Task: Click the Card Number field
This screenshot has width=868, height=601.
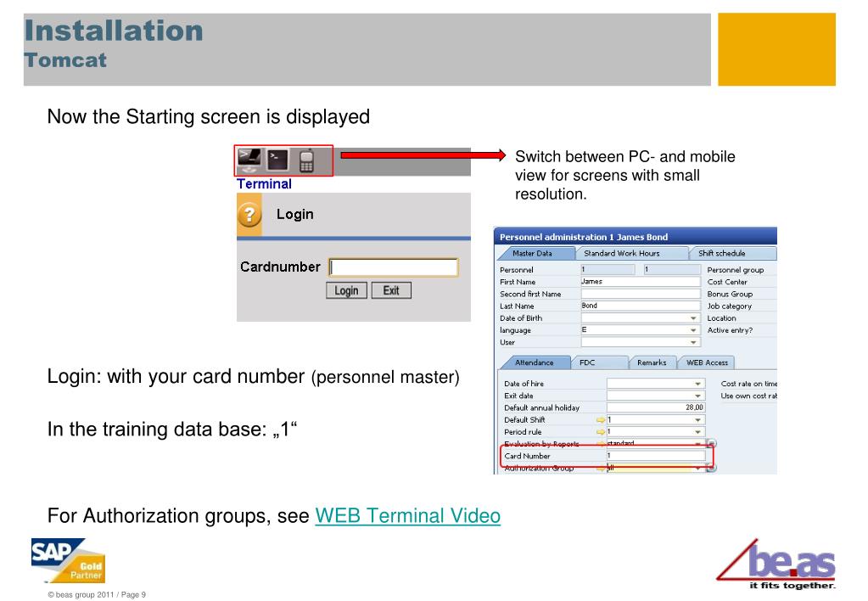Action: point(656,456)
